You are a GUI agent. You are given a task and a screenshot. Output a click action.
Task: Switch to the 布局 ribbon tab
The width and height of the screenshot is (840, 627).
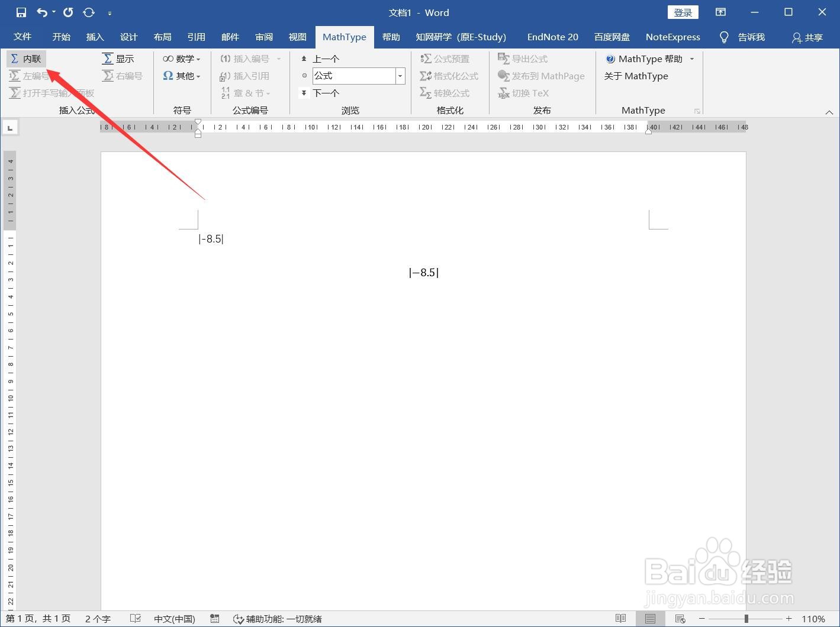(x=162, y=37)
